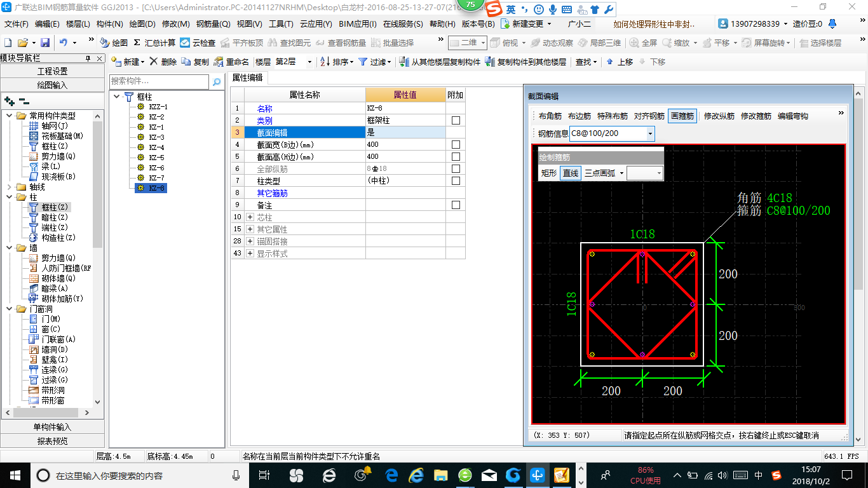This screenshot has height=488, width=868.
Task: Select 直线 line drawing mode
Action: tap(570, 173)
